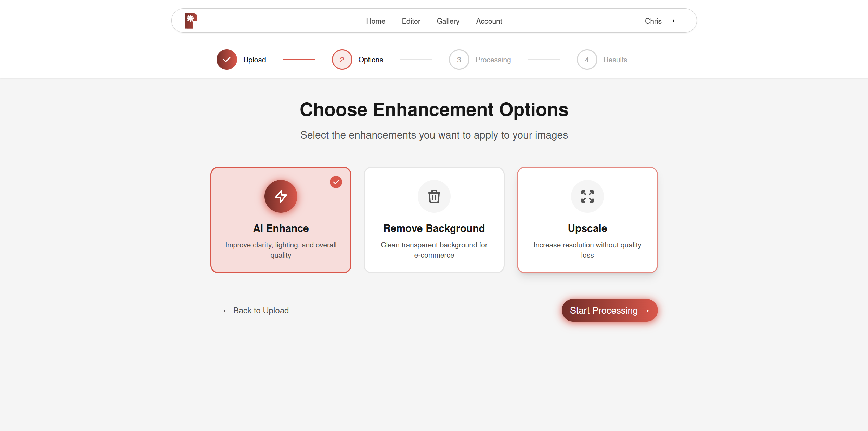
Task: Click the completed Upload step checkmark circle
Action: (x=226, y=60)
